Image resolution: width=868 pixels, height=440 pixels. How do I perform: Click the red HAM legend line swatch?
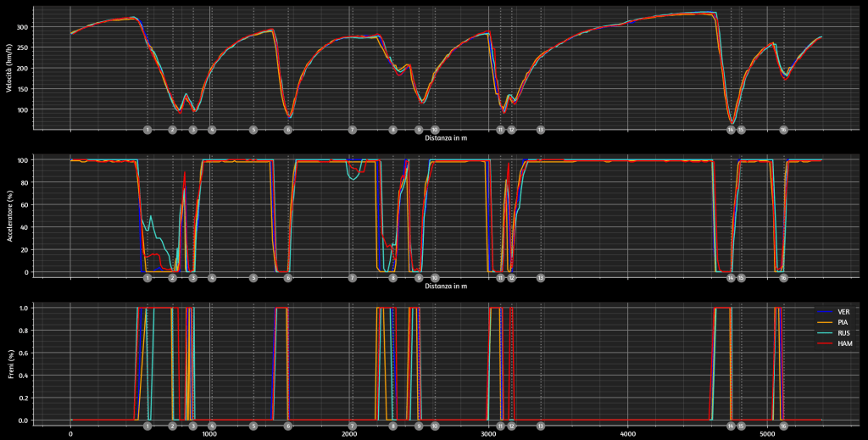pyautogui.click(x=826, y=343)
